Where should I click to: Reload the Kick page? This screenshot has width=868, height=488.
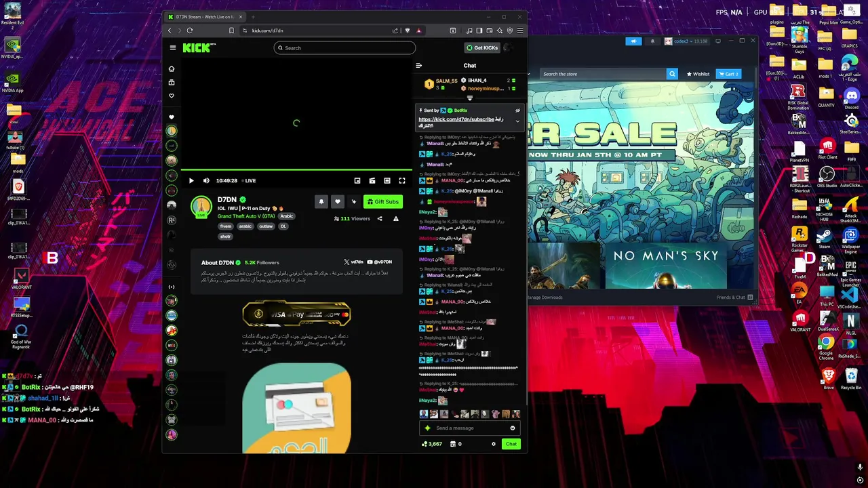click(190, 30)
